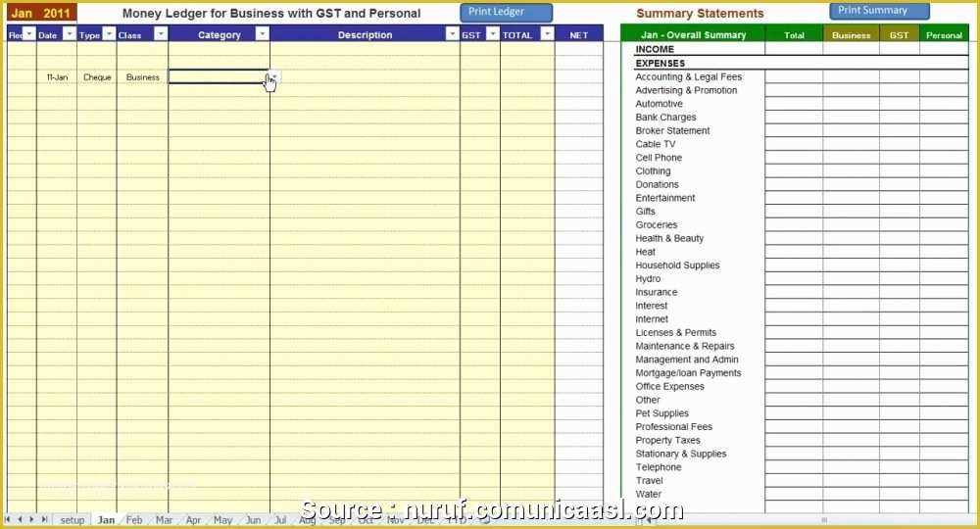Open the Date column filter dropdown

(70, 34)
